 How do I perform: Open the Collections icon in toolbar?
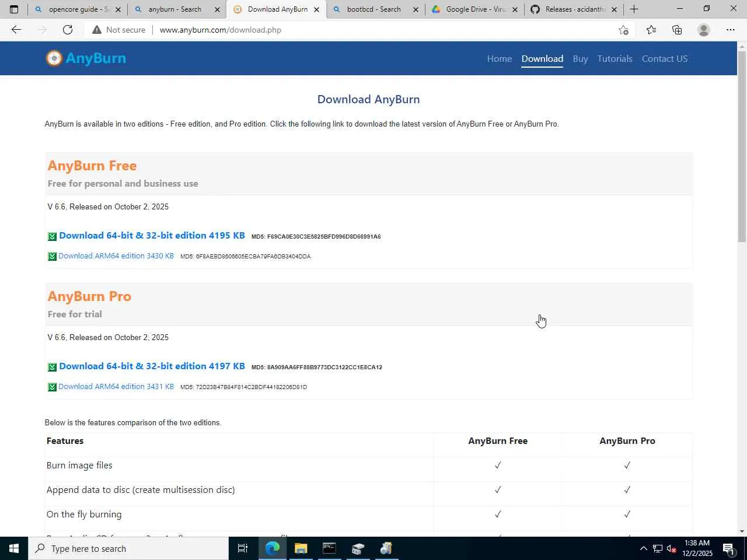[x=677, y=30]
